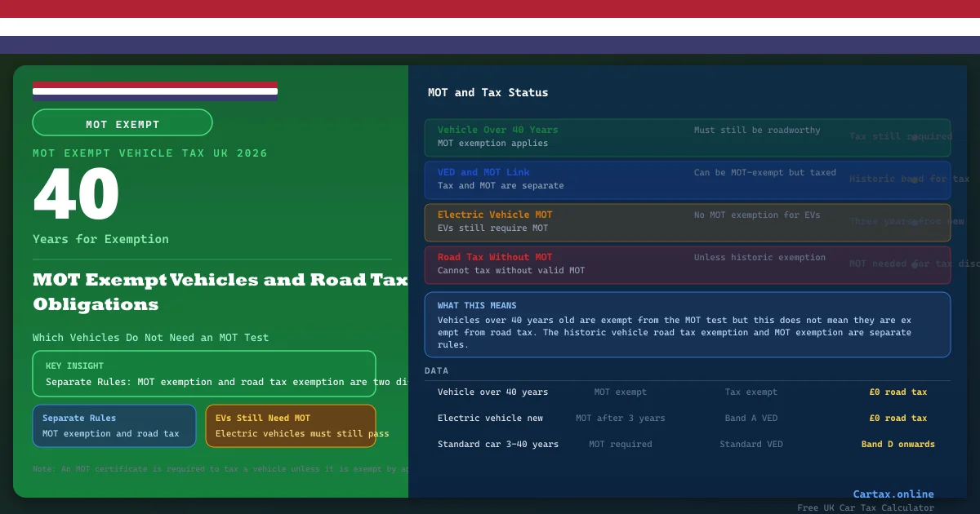This screenshot has width=980, height=514.
Task: Click the MOT EXEMPT pill badge
Action: [x=122, y=123]
